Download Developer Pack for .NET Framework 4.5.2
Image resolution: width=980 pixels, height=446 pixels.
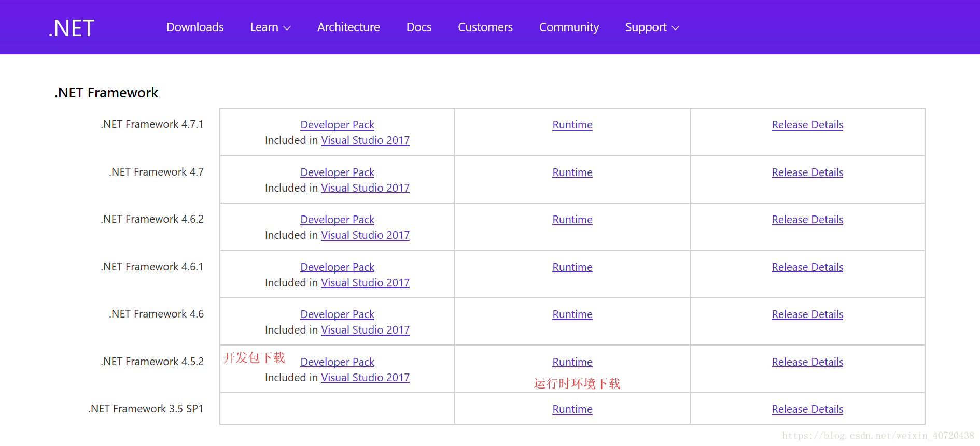338,362
